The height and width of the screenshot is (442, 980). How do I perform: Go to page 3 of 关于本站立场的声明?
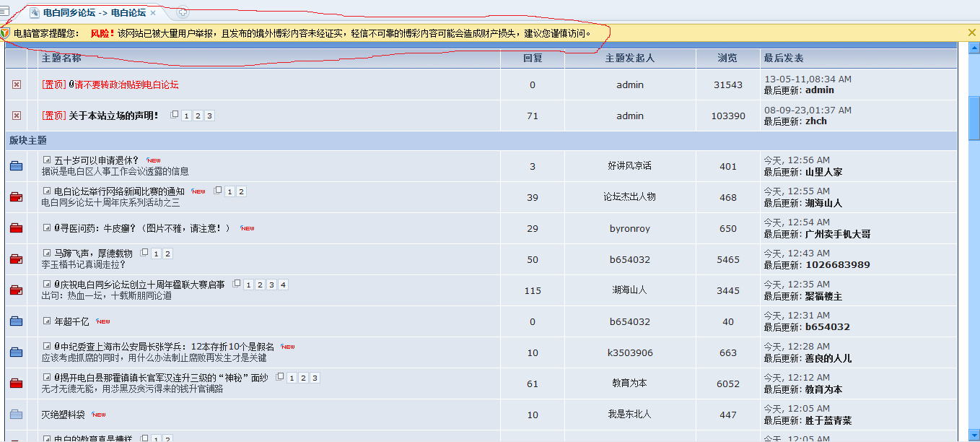tap(209, 116)
